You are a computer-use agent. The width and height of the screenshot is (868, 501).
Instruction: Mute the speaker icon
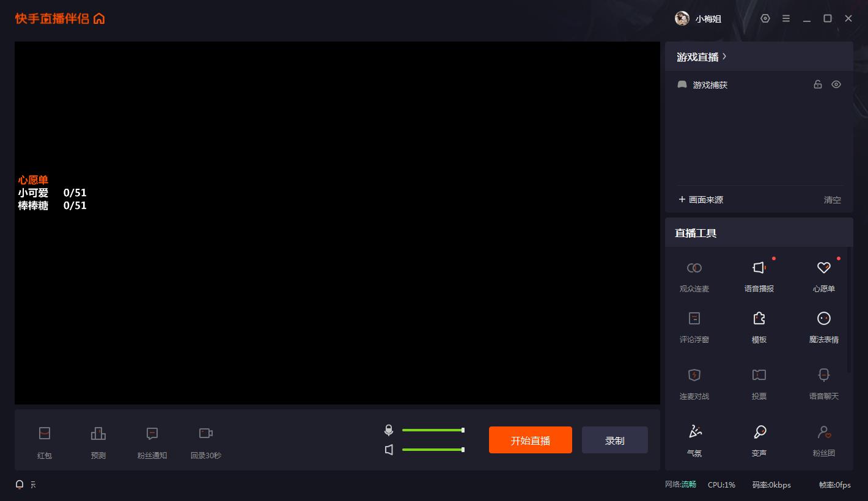click(389, 450)
